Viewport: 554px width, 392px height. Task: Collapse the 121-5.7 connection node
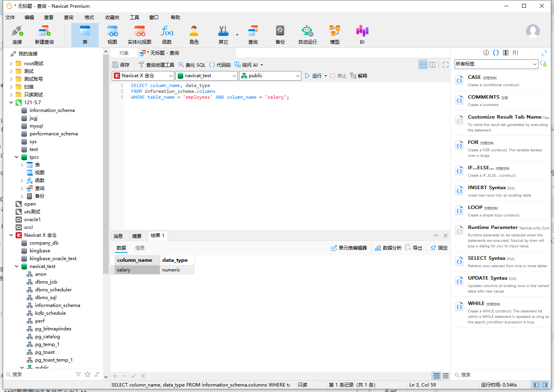[x=11, y=103]
